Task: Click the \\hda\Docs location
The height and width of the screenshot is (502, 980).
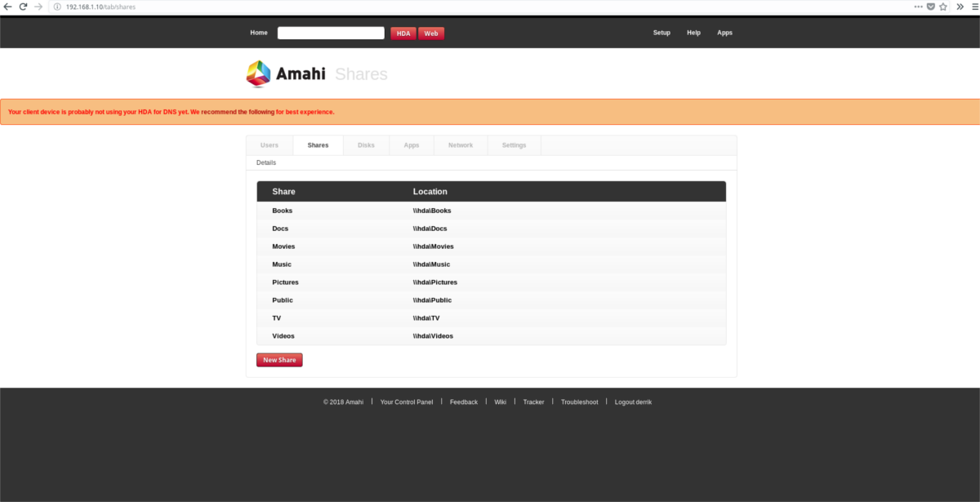Action: pyautogui.click(x=430, y=229)
